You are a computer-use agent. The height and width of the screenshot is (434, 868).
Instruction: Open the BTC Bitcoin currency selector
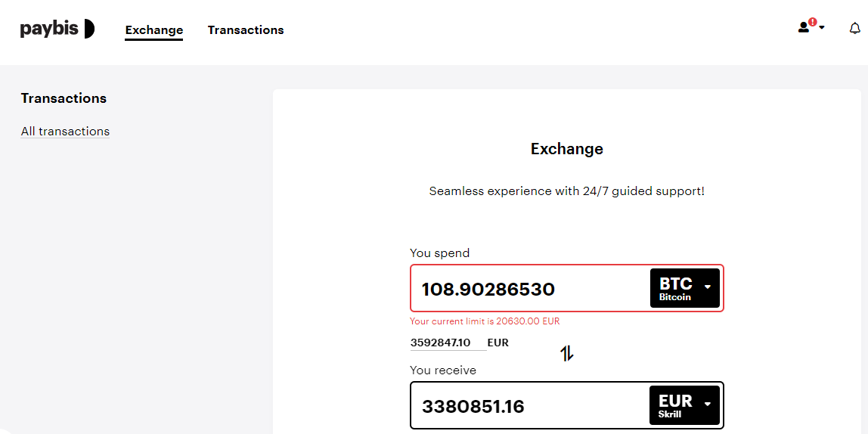point(685,288)
